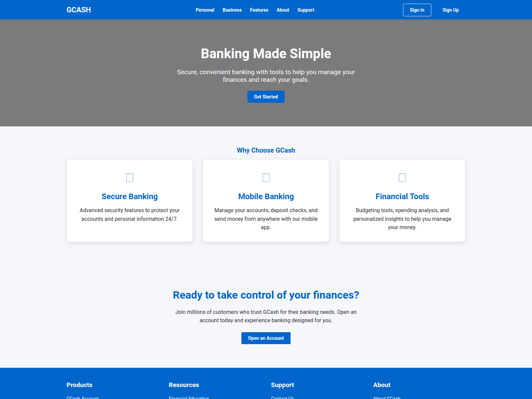This screenshot has width=532, height=399.
Task: Click the About heading in the footer
Action: pos(382,385)
